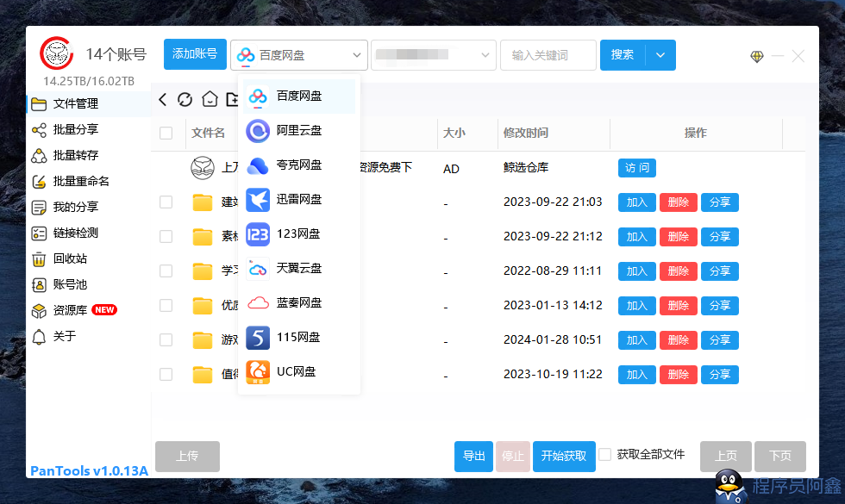Screen dimensions: 845x504
Task: Click the red PanTools avatar logo
Action: [57, 53]
